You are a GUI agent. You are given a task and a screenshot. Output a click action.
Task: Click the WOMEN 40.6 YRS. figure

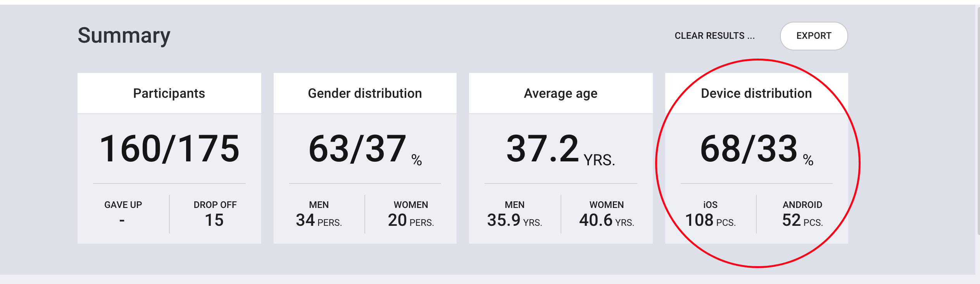tap(607, 214)
